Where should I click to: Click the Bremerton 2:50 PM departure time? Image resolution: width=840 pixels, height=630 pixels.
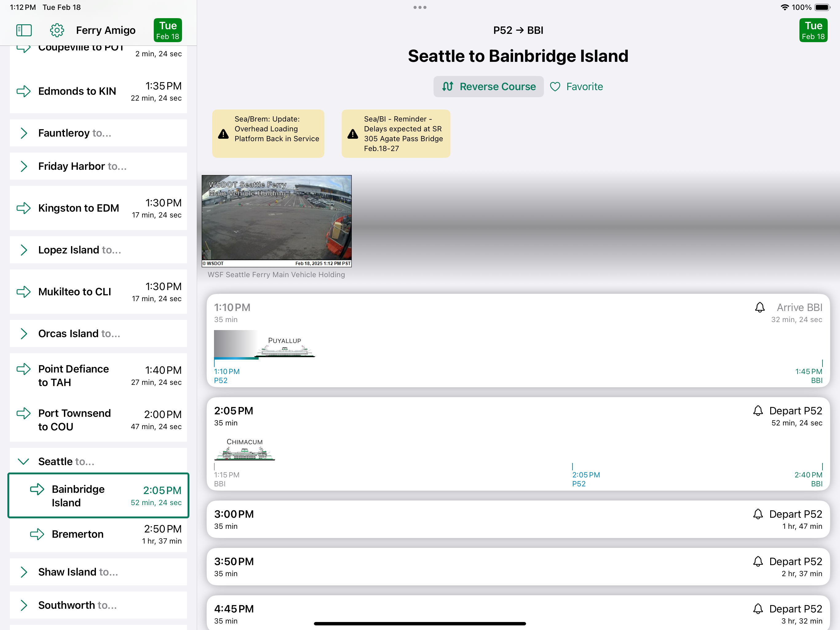click(x=163, y=529)
